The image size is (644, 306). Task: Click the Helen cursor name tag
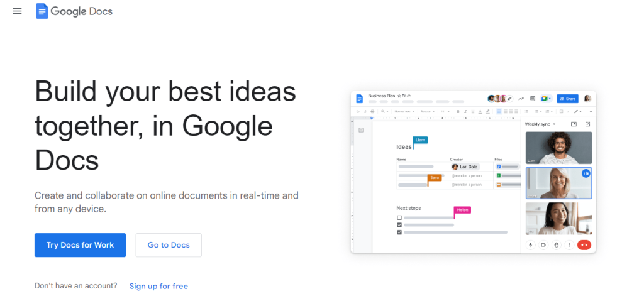point(462,210)
